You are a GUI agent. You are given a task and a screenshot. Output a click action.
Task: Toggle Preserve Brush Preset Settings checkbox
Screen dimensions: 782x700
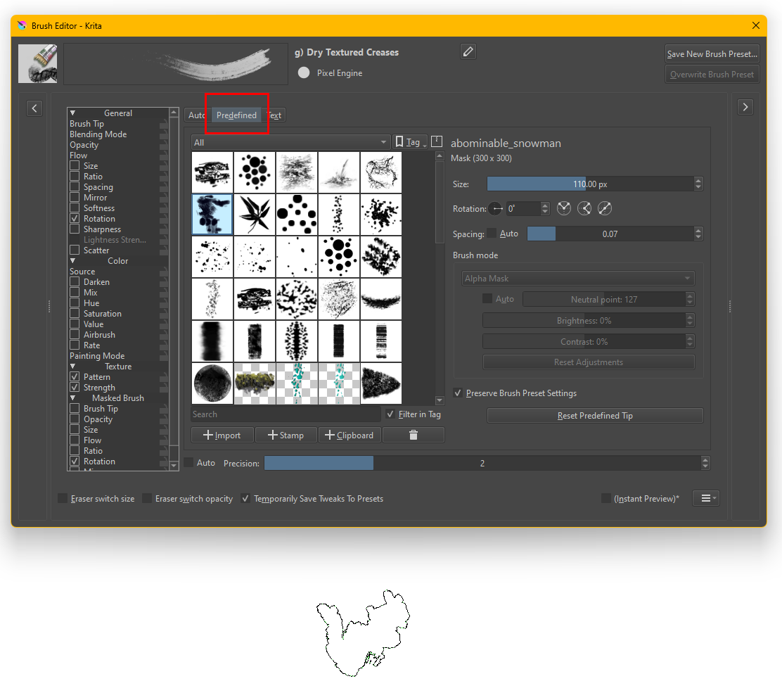click(x=457, y=393)
